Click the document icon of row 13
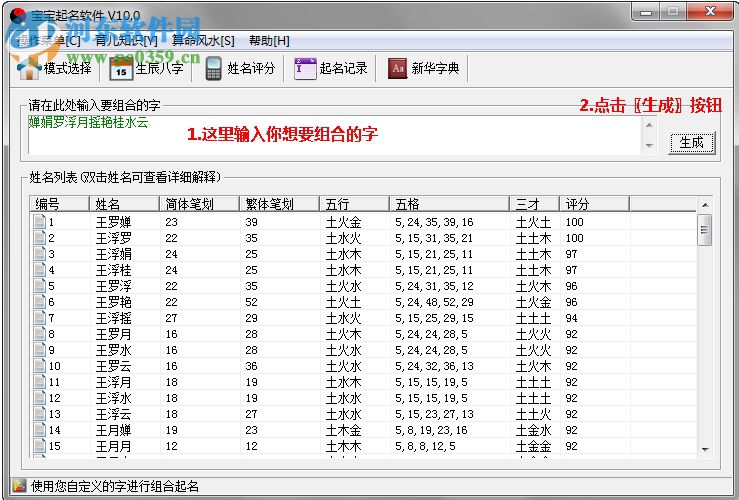Viewport: 739px width, 500px height. [40, 414]
